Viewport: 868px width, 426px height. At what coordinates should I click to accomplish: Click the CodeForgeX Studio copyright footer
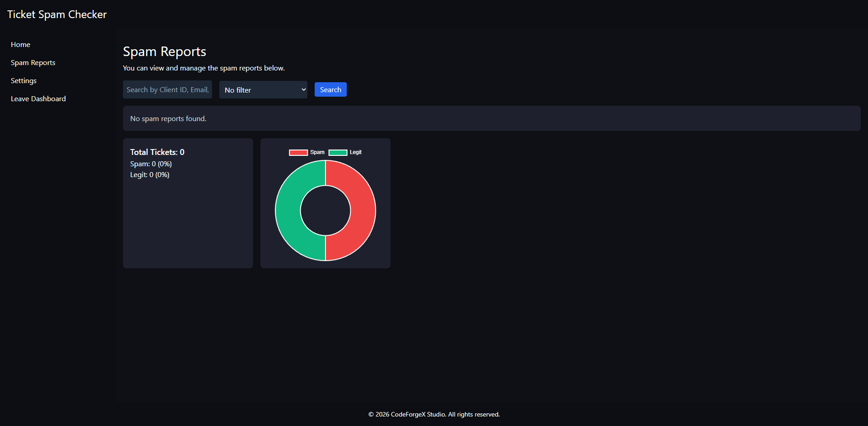(434, 414)
